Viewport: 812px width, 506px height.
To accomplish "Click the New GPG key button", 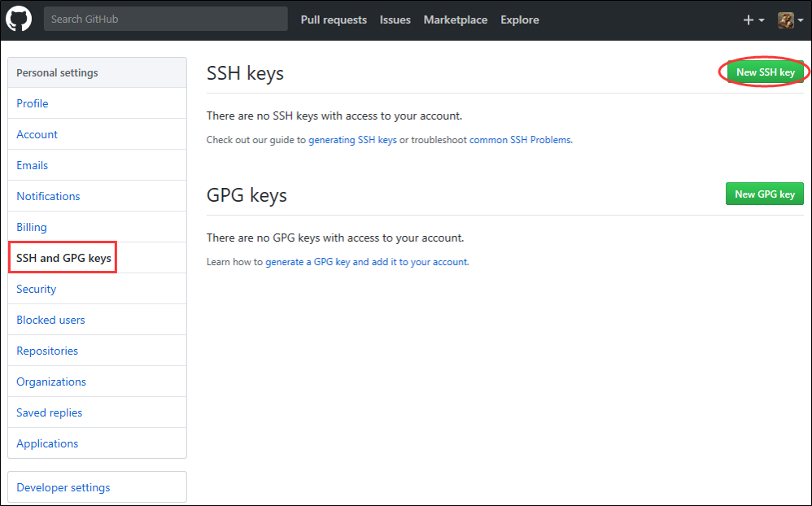I will coord(764,194).
